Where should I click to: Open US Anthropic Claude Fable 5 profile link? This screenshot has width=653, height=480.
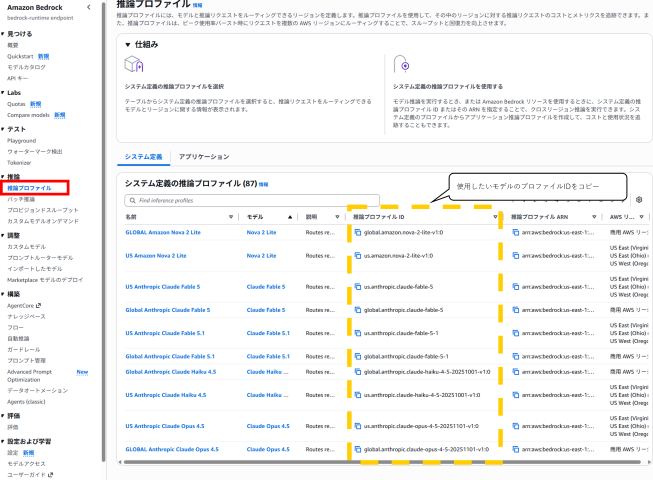pos(163,287)
